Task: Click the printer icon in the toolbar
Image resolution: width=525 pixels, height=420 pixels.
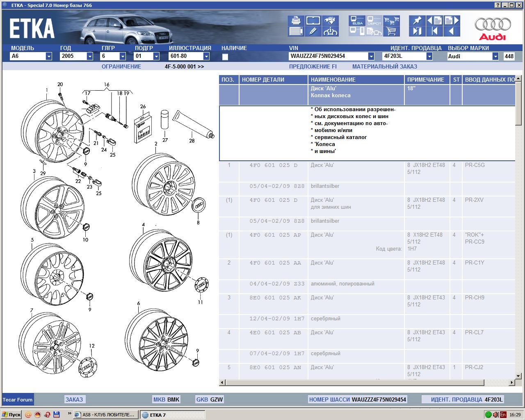Action: point(296,21)
